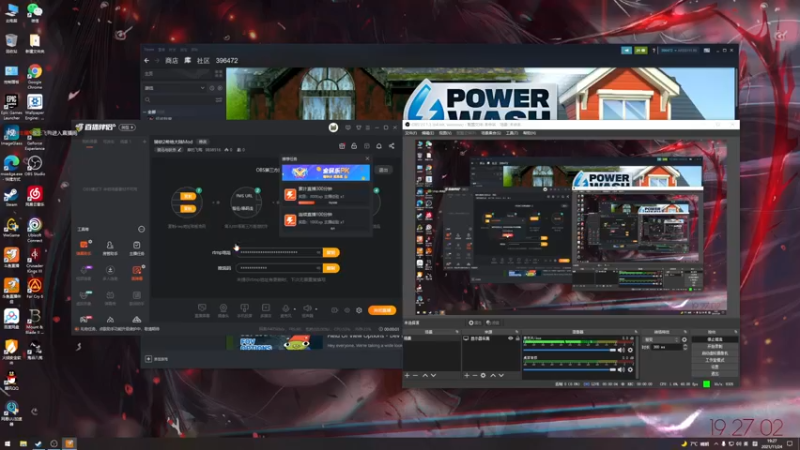This screenshot has height=450, width=800.
Task: Select Ubisoft Connect desktop icon
Action: (x=35, y=230)
